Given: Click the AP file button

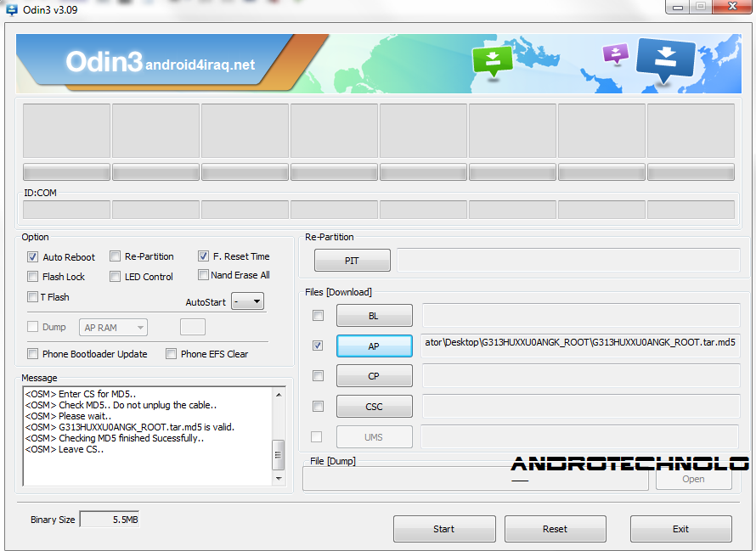Looking at the screenshot, I should [x=374, y=346].
